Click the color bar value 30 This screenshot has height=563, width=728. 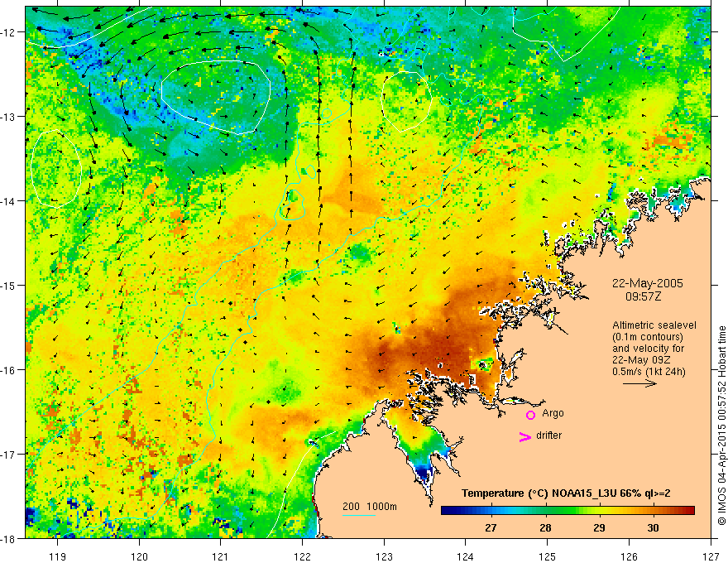point(653,527)
